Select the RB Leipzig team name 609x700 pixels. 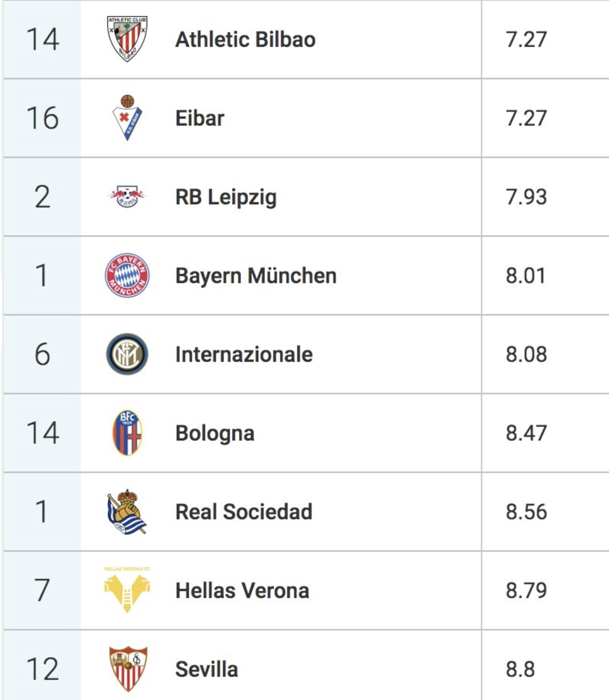pos(226,197)
